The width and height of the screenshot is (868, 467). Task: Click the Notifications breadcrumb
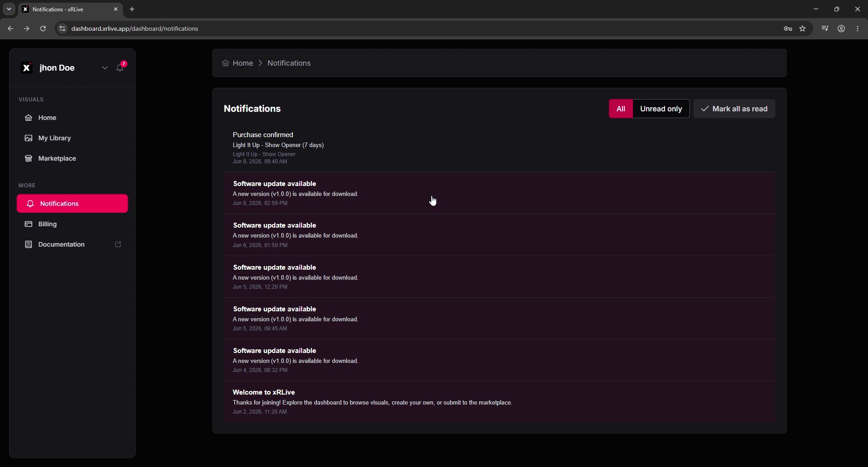(289, 63)
